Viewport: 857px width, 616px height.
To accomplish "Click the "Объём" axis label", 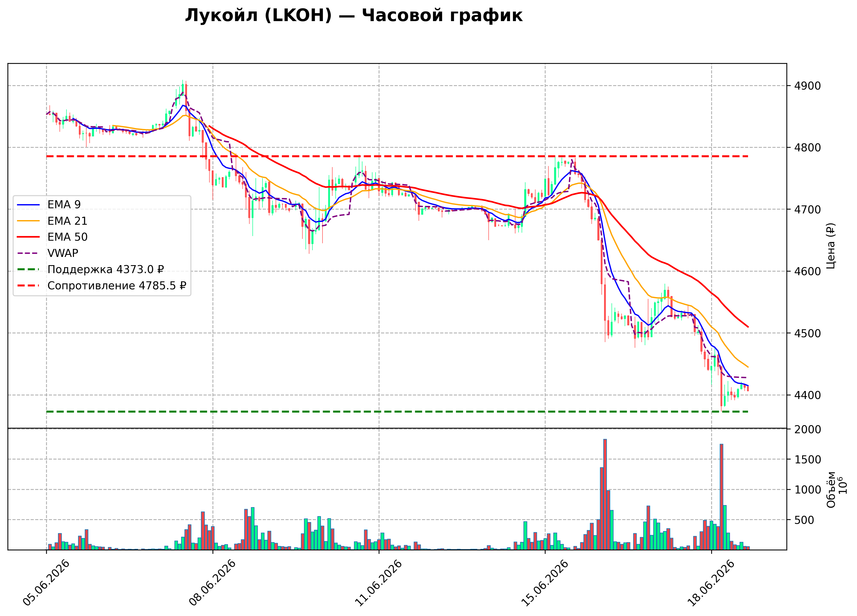I will pos(831,489).
